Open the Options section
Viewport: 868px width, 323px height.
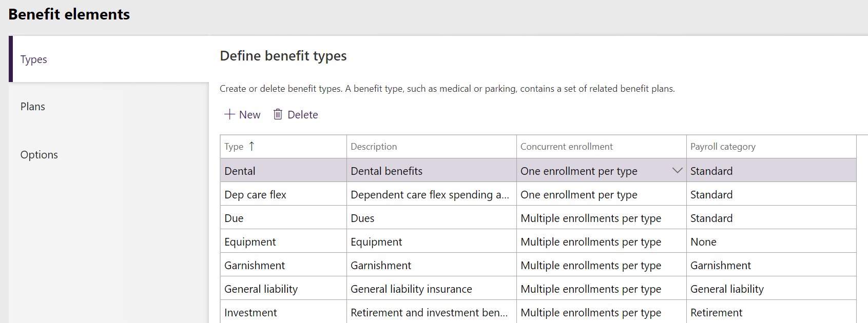[x=39, y=154]
